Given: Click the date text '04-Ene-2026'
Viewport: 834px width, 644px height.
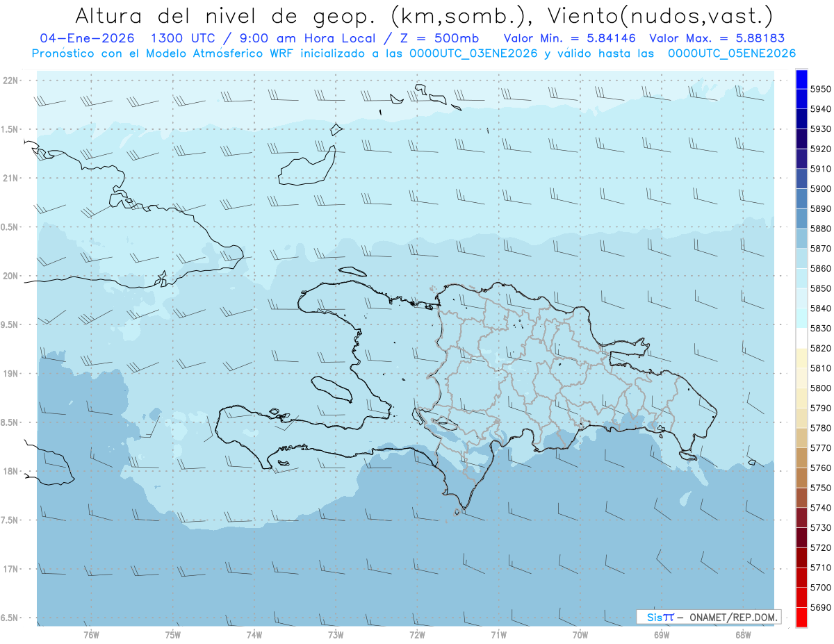Looking at the screenshot, I should tap(88, 38).
